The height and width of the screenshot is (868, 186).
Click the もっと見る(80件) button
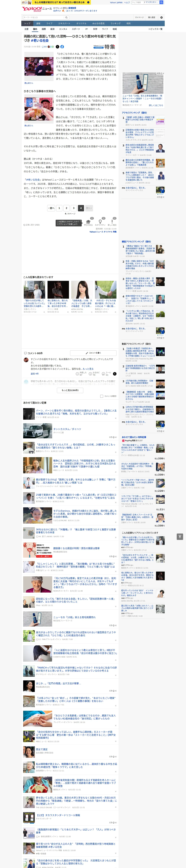[x=70, y=390]
